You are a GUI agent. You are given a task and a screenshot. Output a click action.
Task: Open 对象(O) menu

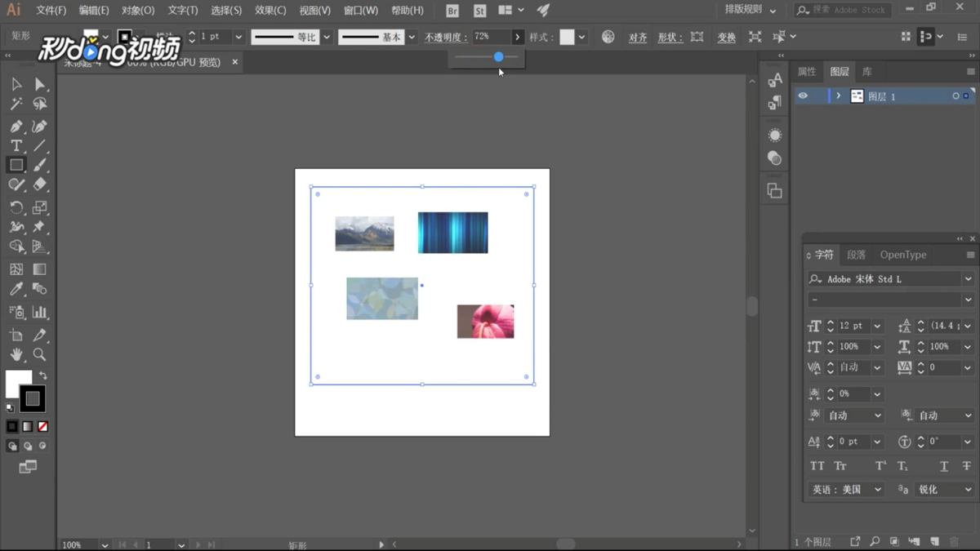pos(138,11)
